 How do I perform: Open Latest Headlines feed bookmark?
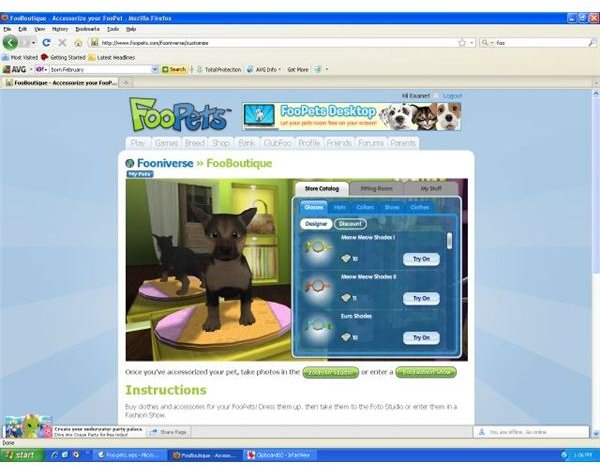click(111, 57)
